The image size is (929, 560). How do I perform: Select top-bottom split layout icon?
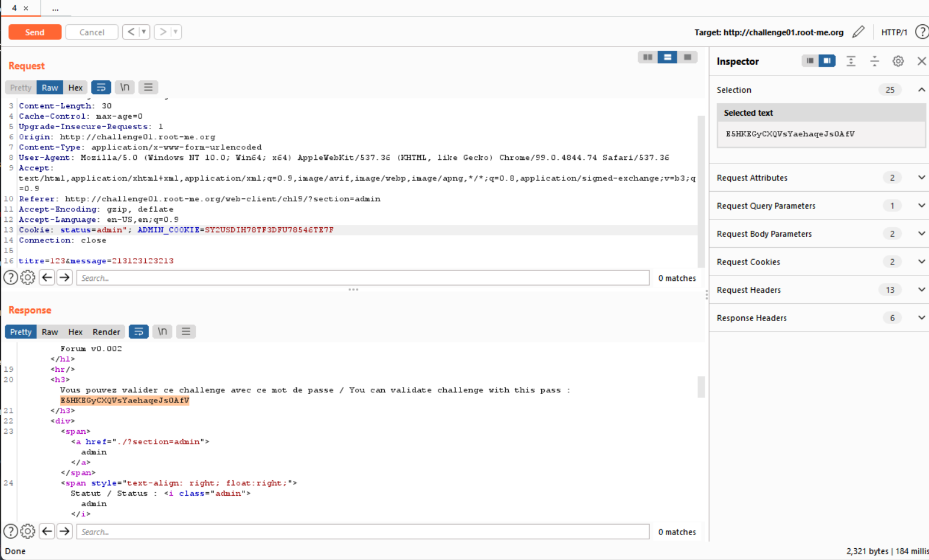[668, 57]
